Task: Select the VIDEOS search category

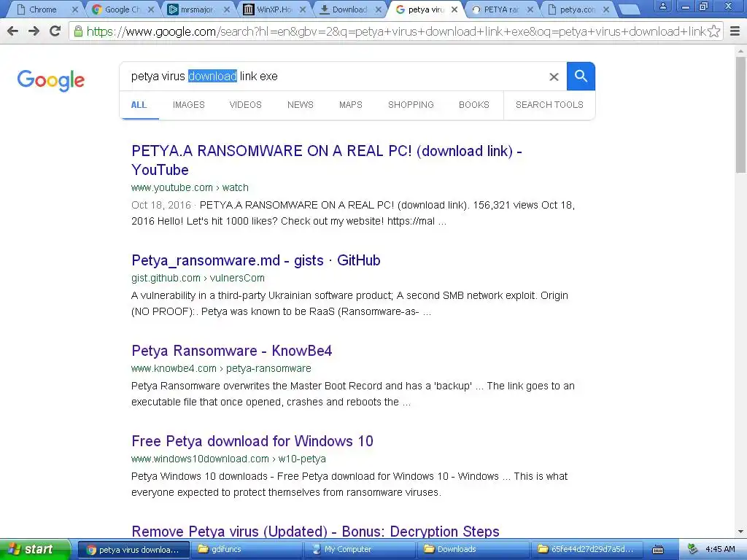Action: coord(245,105)
